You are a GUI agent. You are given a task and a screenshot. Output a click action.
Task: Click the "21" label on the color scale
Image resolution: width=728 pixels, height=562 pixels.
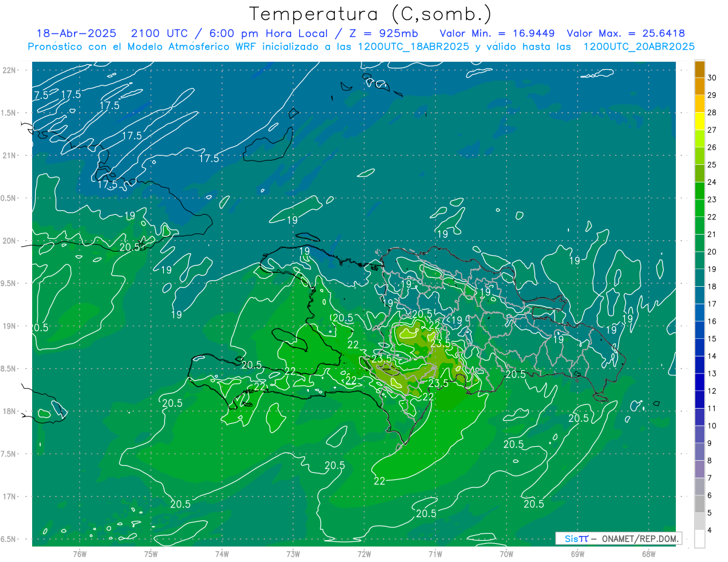(712, 235)
